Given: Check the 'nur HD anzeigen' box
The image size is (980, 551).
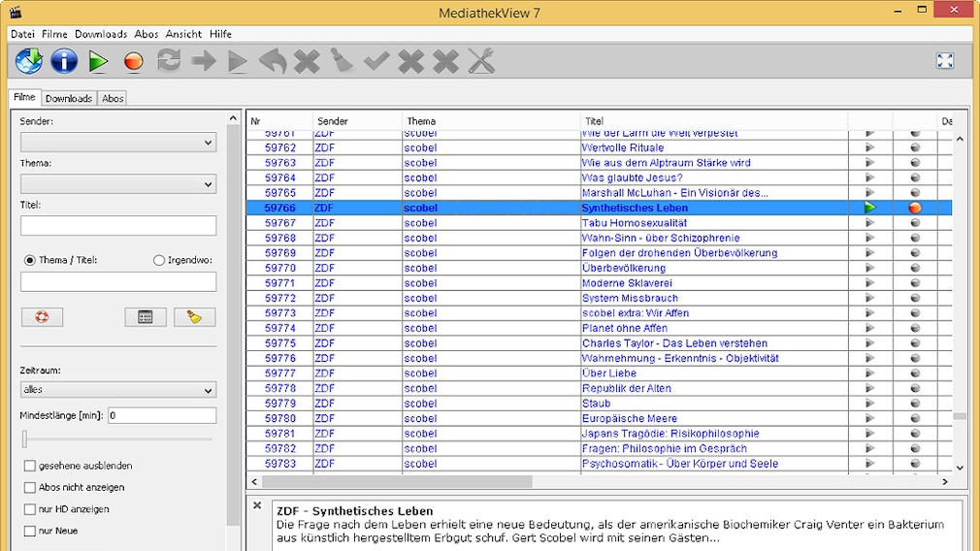Looking at the screenshot, I should point(30,509).
